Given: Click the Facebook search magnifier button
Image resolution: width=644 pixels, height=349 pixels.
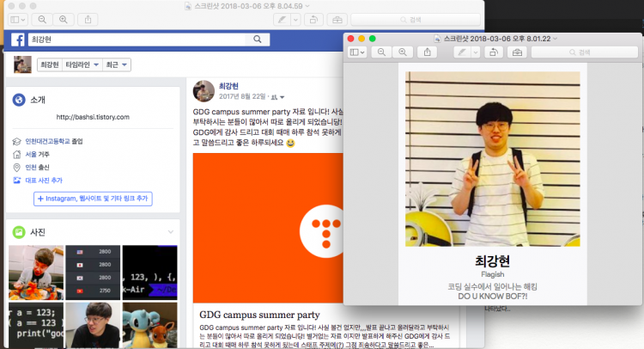Looking at the screenshot, I should click(x=257, y=40).
